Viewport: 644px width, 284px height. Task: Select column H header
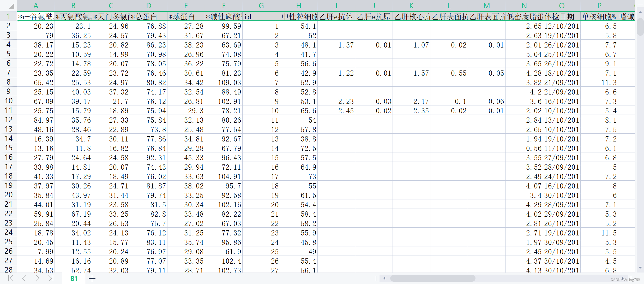point(299,6)
